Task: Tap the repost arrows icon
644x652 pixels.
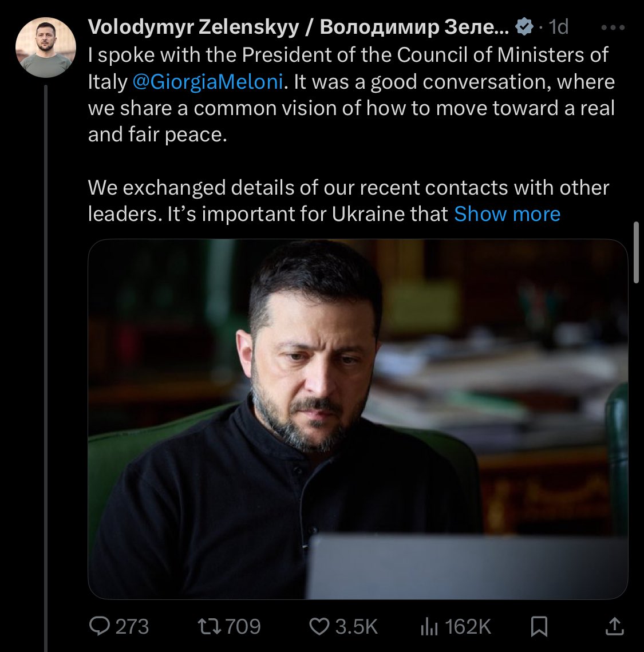Action: (210, 626)
